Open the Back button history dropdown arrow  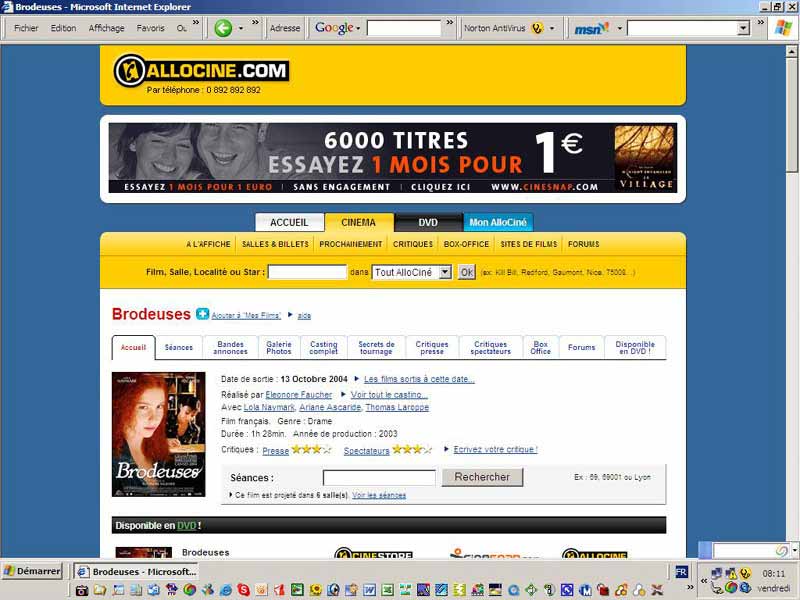pyautogui.click(x=241, y=28)
